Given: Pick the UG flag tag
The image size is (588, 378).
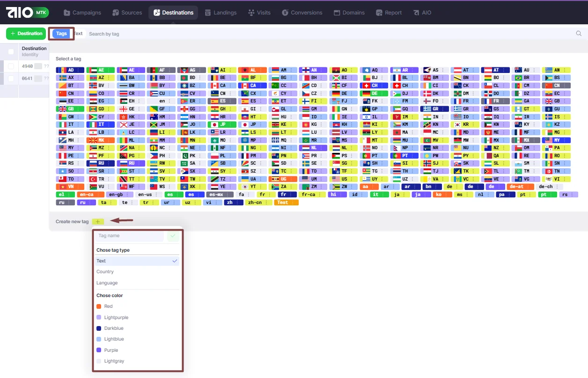Looking at the screenshot, I should click(283, 179).
